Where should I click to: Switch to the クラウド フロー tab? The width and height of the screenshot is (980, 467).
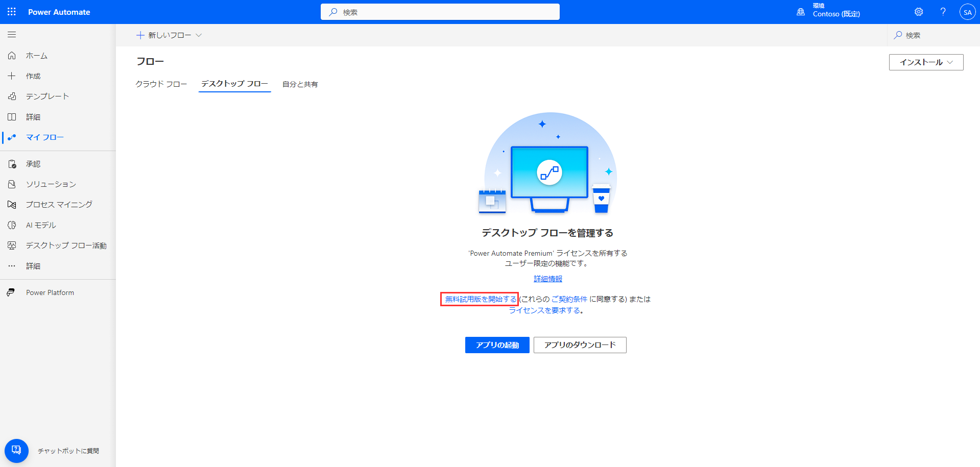tap(161, 84)
